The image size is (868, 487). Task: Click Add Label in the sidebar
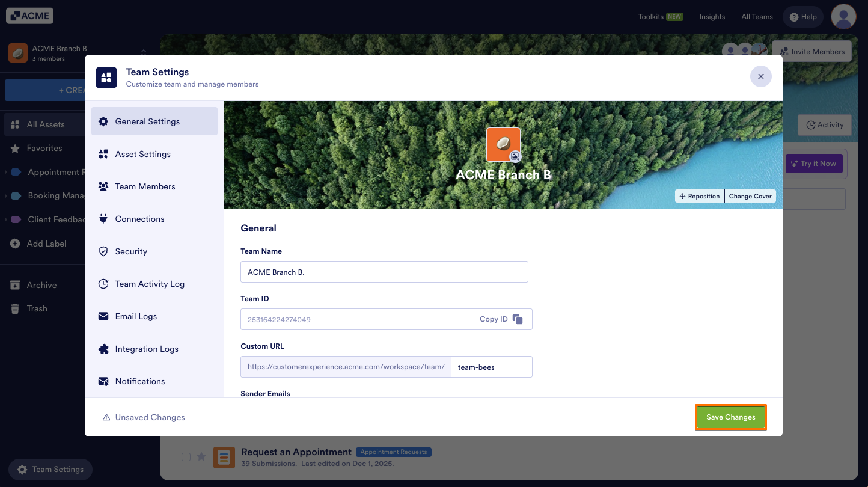pyautogui.click(x=46, y=243)
